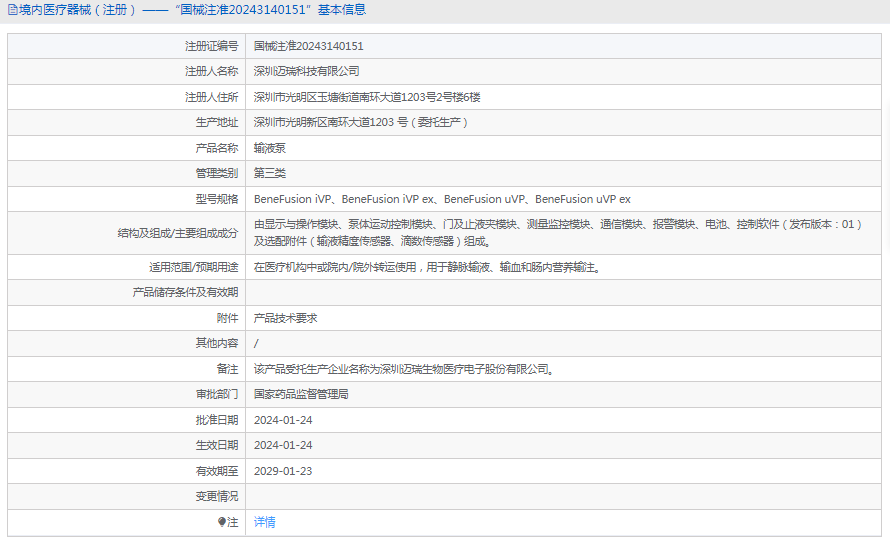This screenshot has height=546, width=890.
Task: Select production address 深圳市光明新区南环大道1203 号（委托生产）
Action: point(361,122)
